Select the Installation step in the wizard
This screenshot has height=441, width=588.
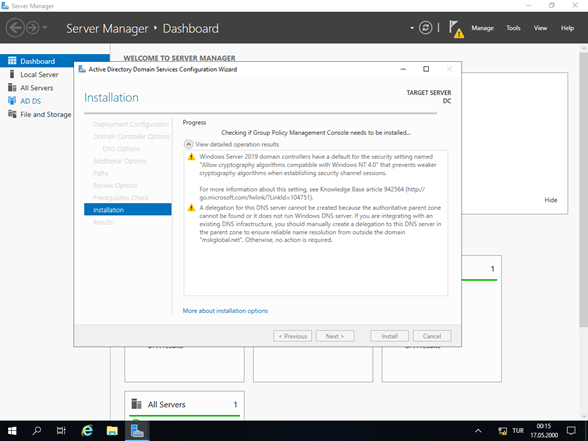click(x=128, y=210)
